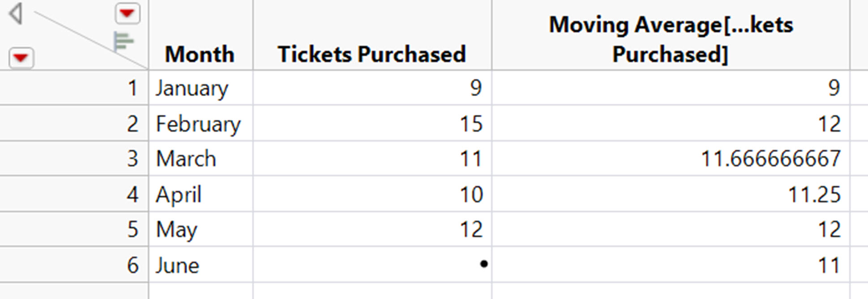Click the June month cell

[x=201, y=265]
